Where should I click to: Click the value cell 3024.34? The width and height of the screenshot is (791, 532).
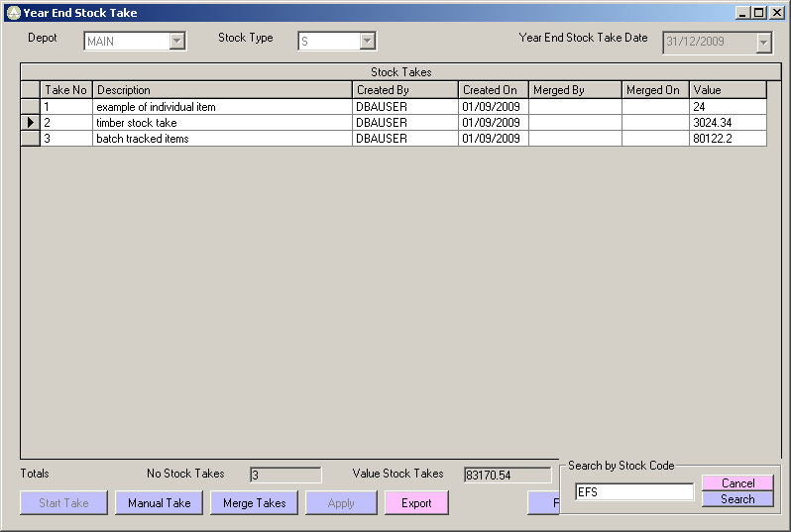pyautogui.click(x=728, y=123)
